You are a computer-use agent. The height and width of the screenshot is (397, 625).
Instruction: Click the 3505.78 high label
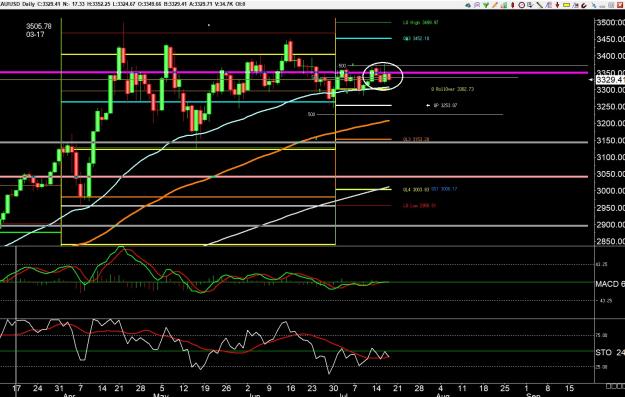(39, 26)
